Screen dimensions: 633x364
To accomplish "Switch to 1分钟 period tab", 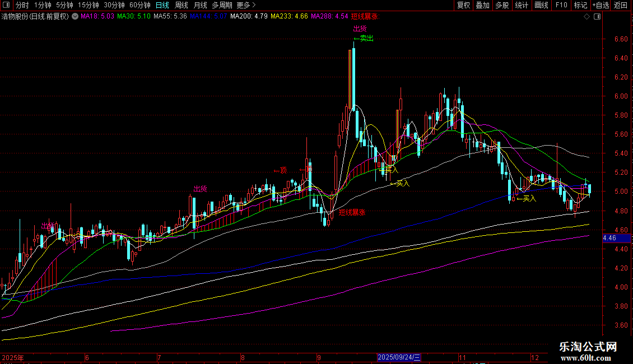I will coord(43,5).
